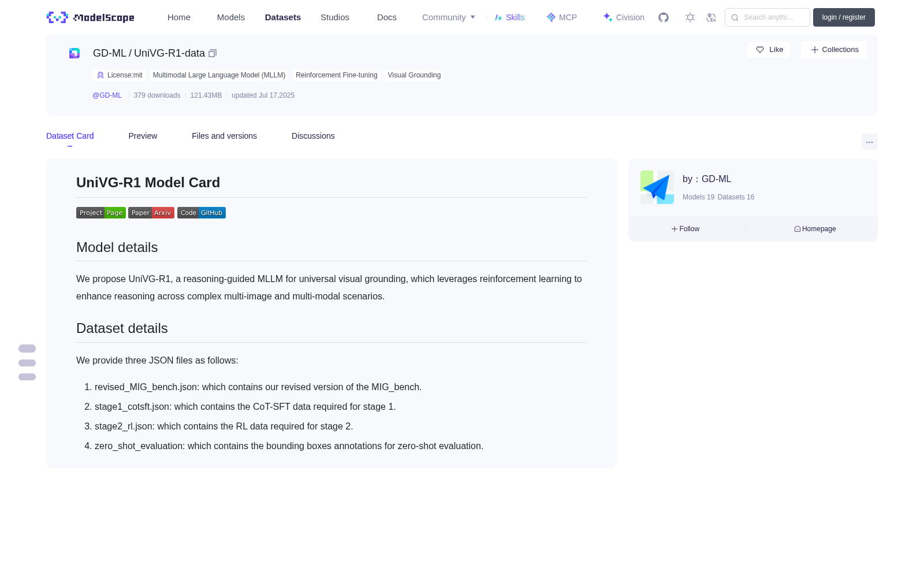Open the Code GitHub badge
924x578 pixels.
(202, 213)
